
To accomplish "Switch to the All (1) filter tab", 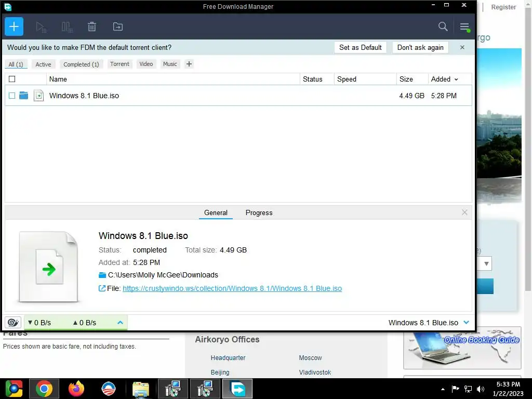I will point(16,64).
